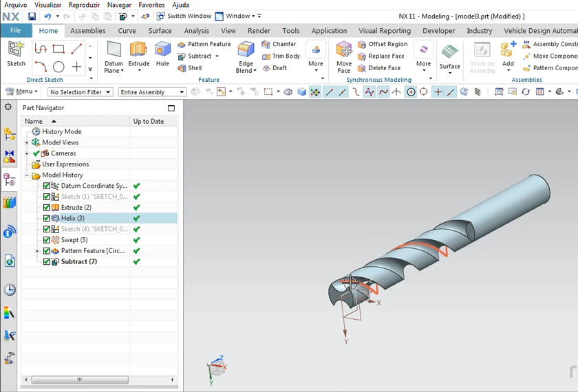578x392 pixels.
Task: Click Delete Face in Synchronous Modeling
Action: point(379,68)
